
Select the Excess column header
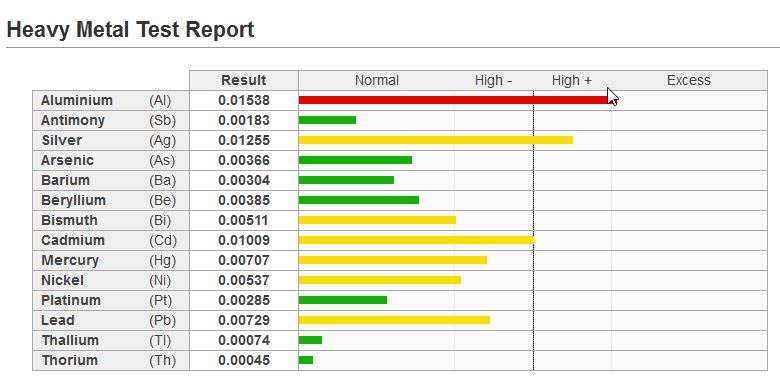[x=688, y=80]
